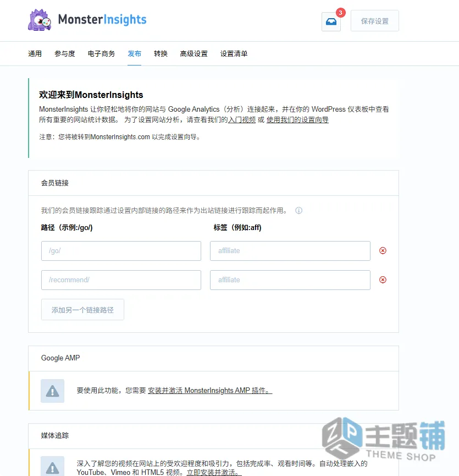Click the notification badge showing 3

tap(340, 13)
